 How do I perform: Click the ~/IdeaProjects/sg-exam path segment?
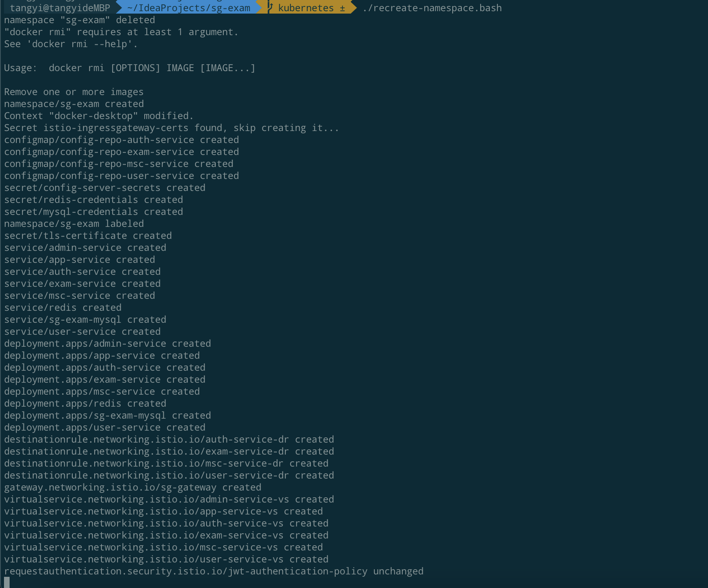point(189,8)
